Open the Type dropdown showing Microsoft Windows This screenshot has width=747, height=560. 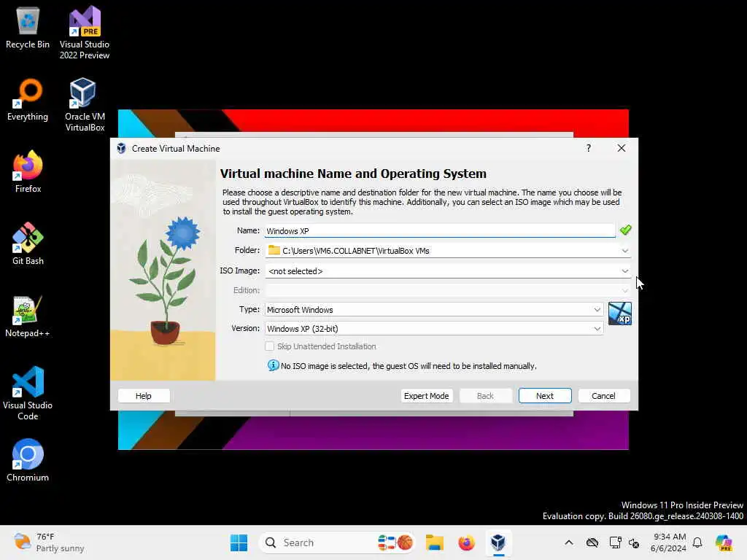tap(435, 309)
